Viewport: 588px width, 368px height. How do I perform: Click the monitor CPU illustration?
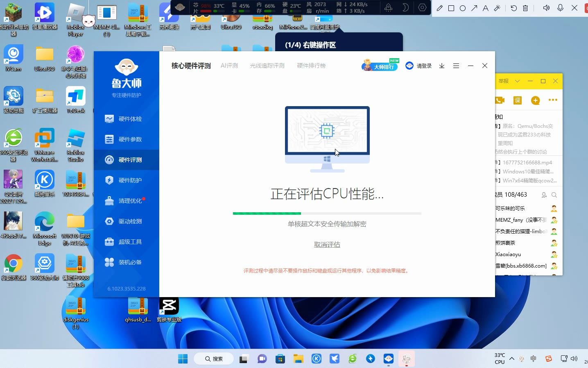(x=327, y=139)
